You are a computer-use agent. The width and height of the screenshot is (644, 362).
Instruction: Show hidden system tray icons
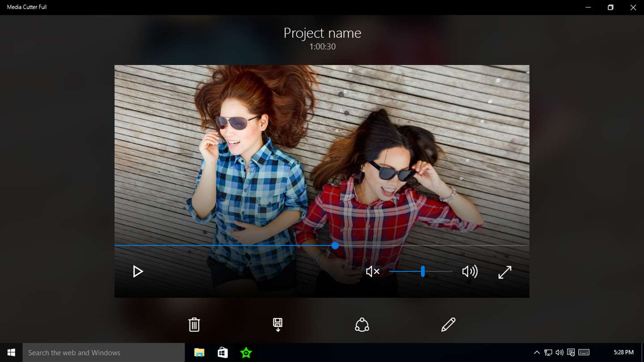[x=537, y=353]
